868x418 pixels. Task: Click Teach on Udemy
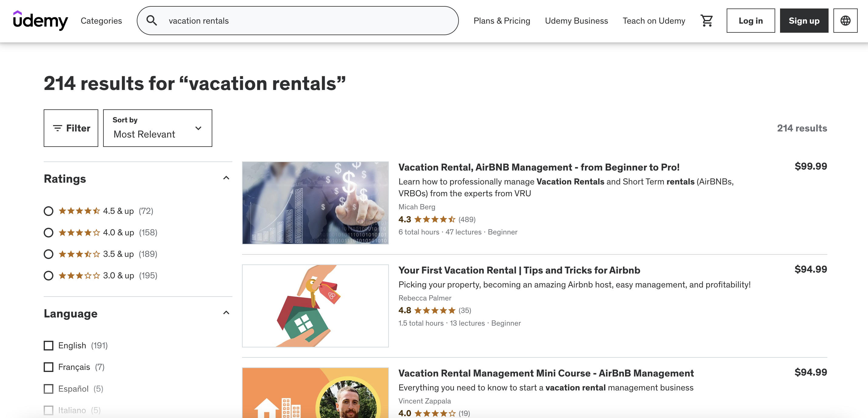[653, 21]
